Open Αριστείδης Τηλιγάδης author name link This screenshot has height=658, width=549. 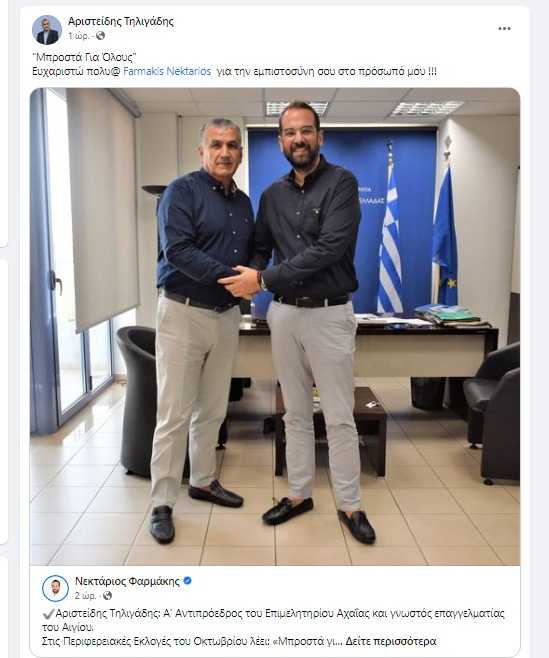(121, 21)
